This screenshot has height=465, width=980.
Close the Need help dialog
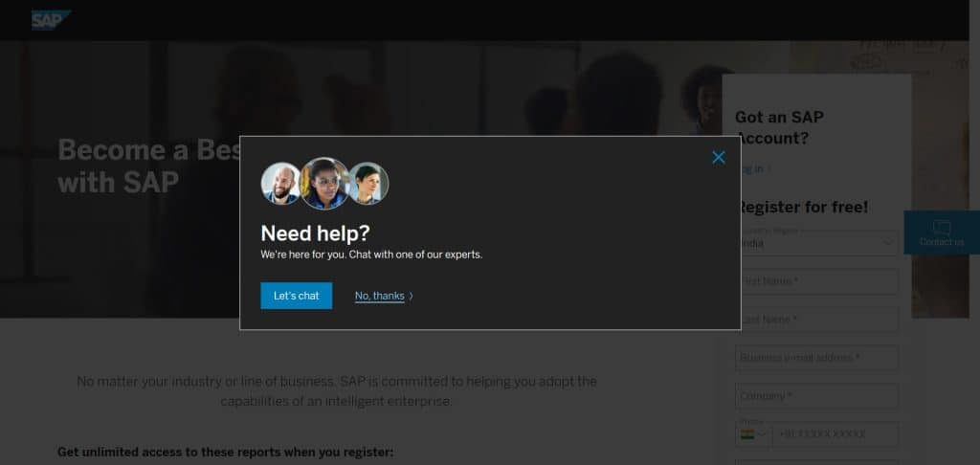click(x=718, y=158)
